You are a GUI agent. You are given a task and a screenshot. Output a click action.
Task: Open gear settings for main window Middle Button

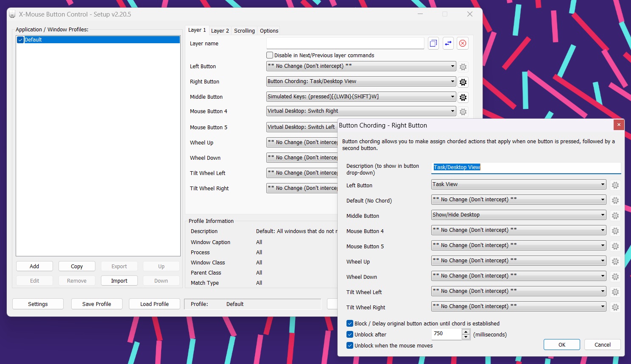point(463,97)
